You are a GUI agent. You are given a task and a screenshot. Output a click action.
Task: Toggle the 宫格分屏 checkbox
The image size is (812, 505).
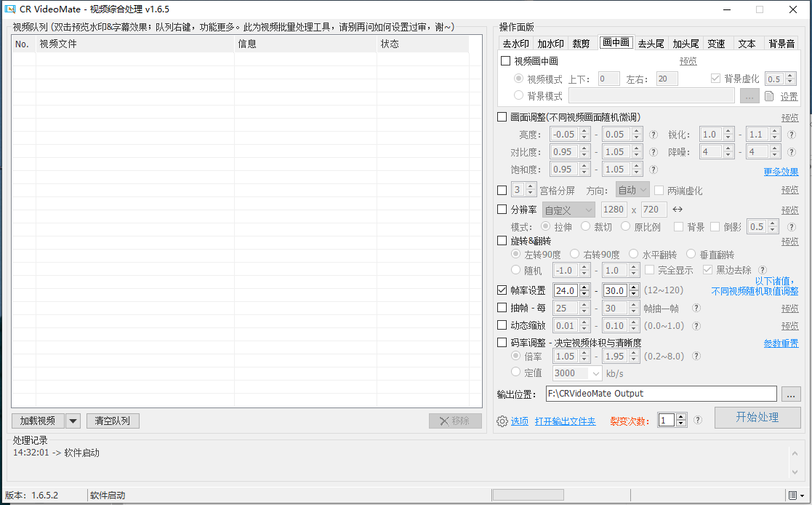coord(502,190)
